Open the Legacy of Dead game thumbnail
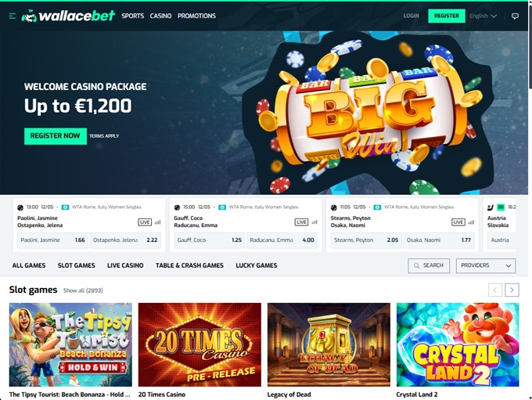Image resolution: width=532 pixels, height=400 pixels. pos(329,344)
